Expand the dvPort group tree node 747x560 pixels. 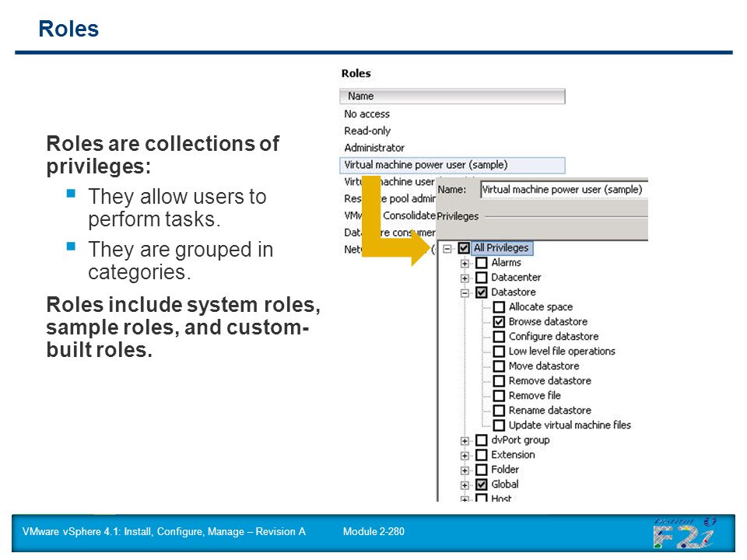(x=465, y=441)
